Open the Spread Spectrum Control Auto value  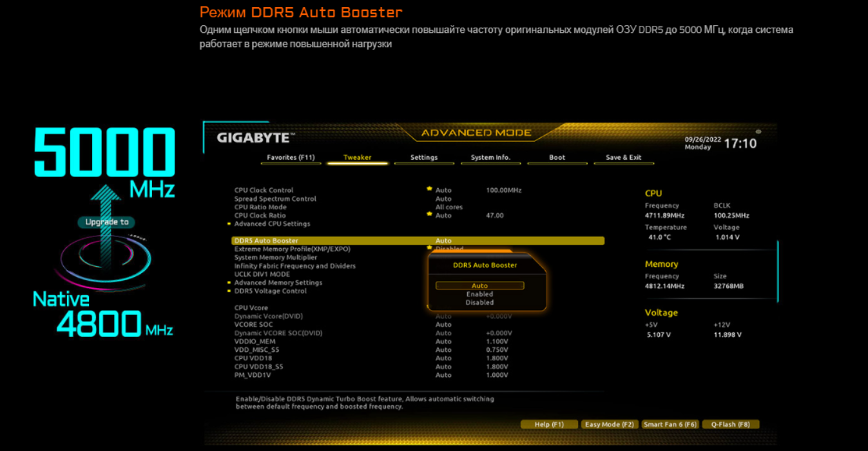pos(443,198)
